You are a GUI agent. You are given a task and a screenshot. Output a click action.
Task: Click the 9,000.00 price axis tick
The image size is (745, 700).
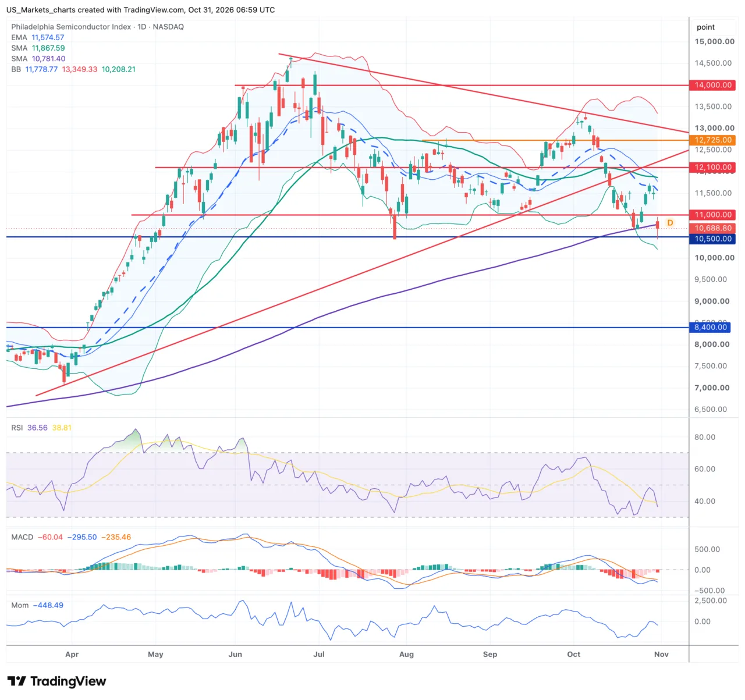[713, 301]
